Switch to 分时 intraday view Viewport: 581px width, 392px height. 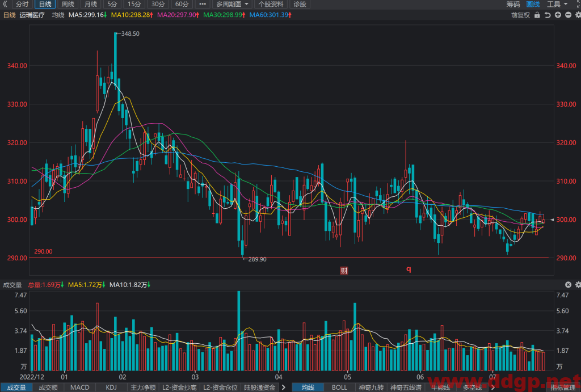22,4
